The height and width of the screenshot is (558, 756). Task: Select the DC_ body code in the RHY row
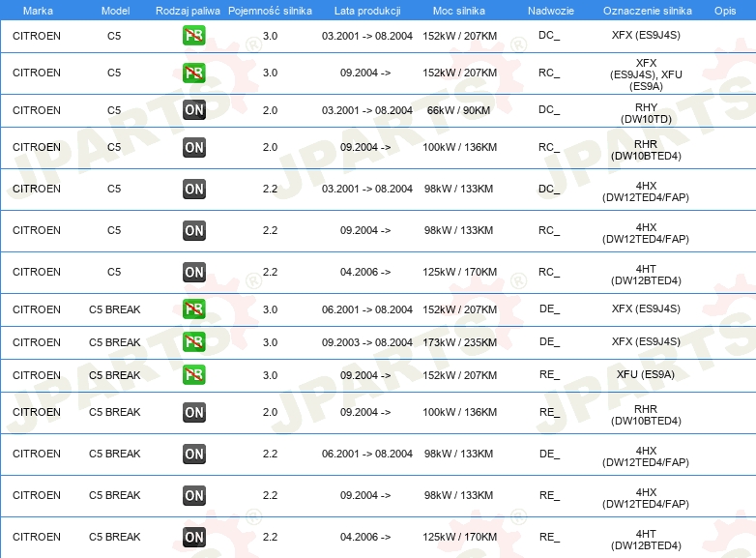click(x=549, y=110)
